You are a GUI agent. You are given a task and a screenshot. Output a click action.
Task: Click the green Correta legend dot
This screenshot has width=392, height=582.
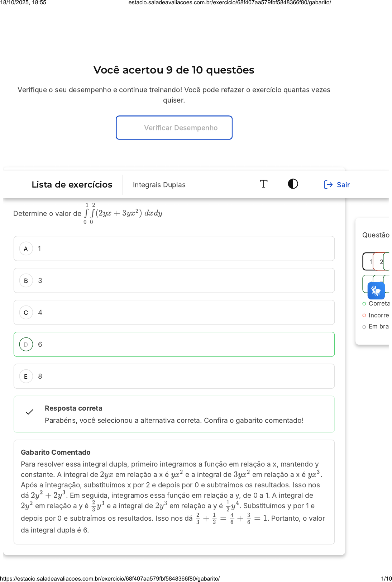[364, 304]
